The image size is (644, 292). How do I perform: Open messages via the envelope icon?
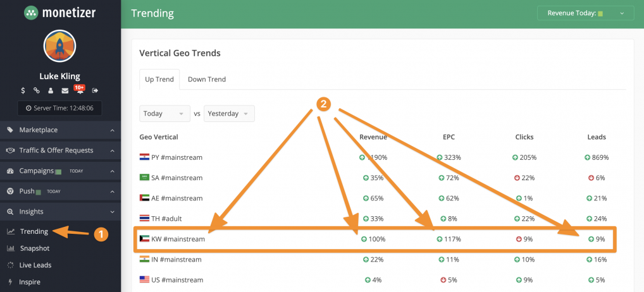[65, 90]
